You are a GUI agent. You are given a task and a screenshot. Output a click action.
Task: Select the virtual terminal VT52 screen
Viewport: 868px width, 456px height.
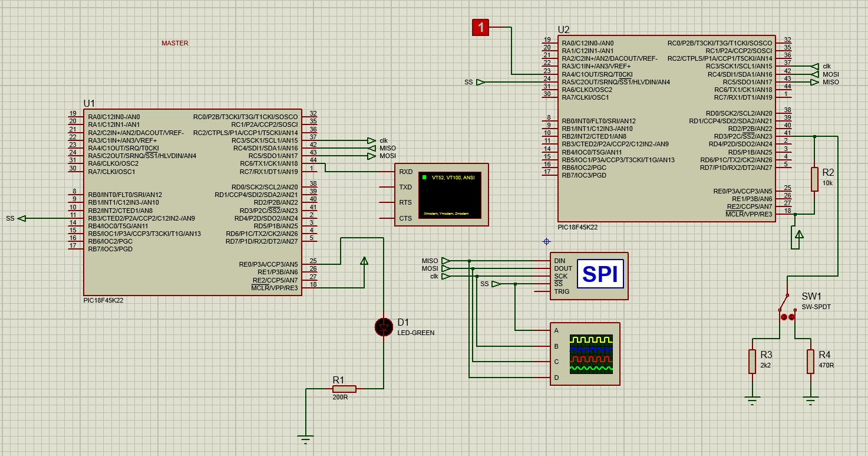tap(450, 194)
